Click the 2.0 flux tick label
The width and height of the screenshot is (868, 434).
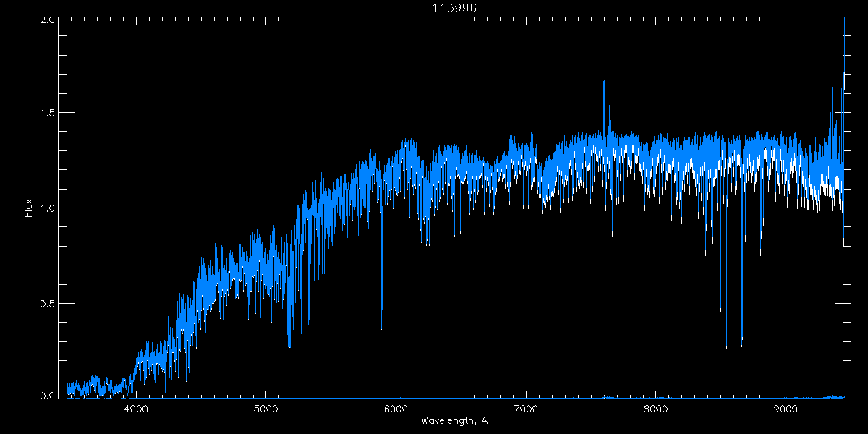48,20
